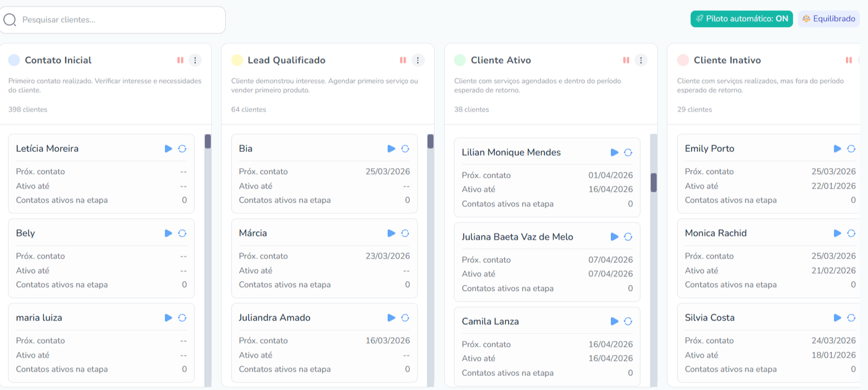Start the flow for Márcia
Screen dimensions: 868x390
click(x=390, y=233)
